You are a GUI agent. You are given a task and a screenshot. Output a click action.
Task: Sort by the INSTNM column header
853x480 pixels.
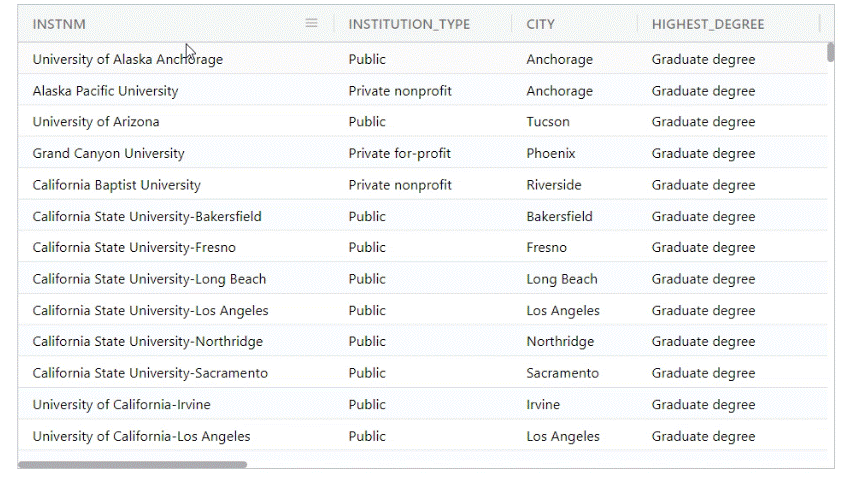59,24
